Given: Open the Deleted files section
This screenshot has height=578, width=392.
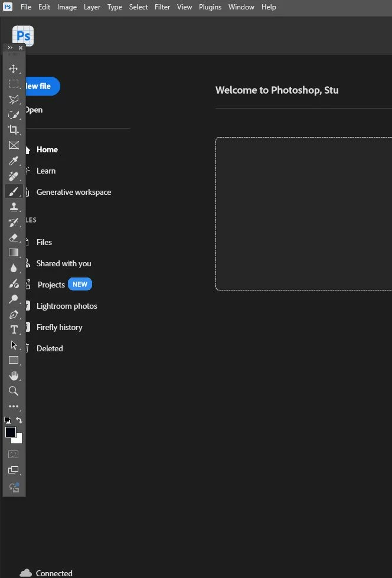Looking at the screenshot, I should pyautogui.click(x=50, y=348).
